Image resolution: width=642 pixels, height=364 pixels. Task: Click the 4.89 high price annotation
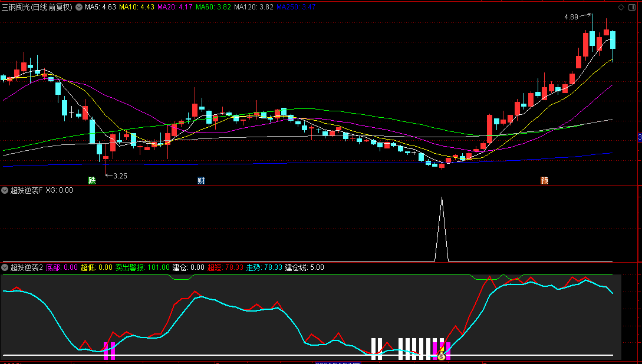point(571,17)
